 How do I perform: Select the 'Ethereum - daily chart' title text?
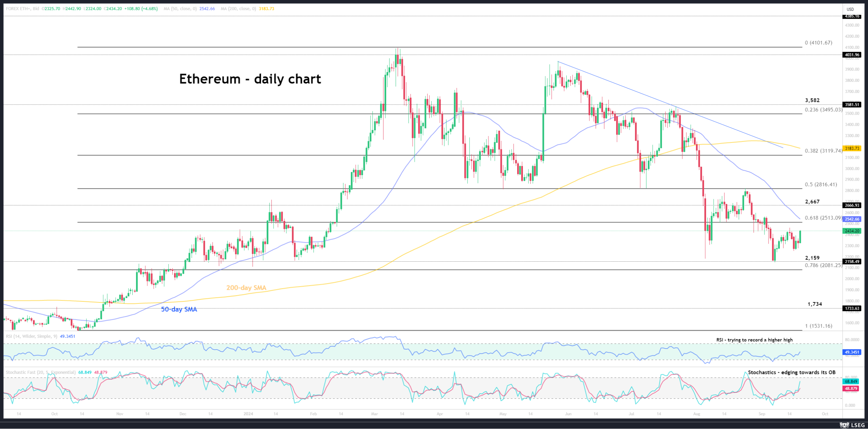click(250, 79)
